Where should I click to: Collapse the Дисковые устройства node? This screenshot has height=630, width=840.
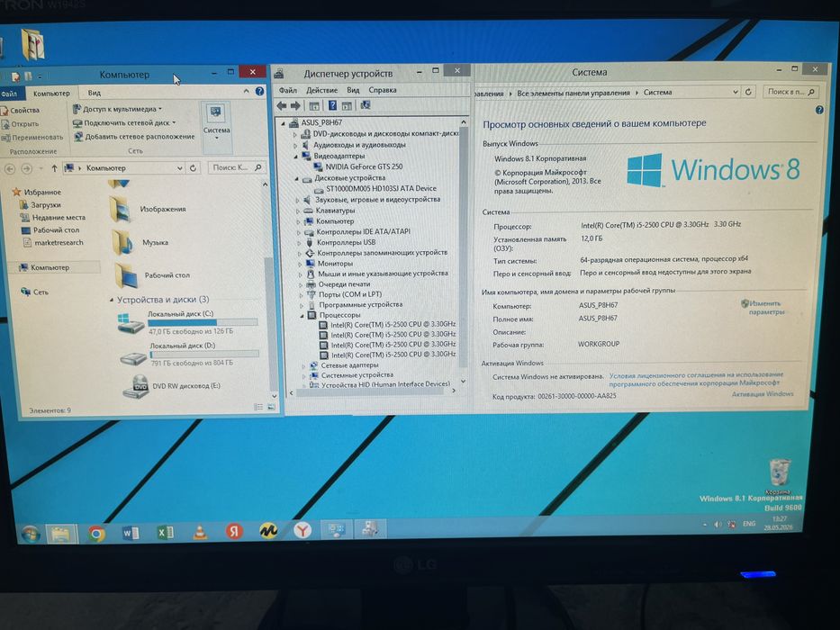296,178
